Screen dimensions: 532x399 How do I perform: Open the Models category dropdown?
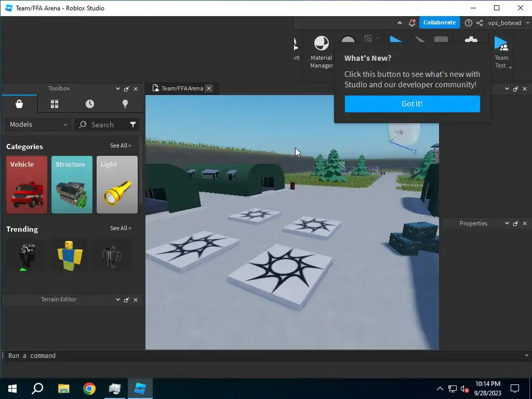[38, 125]
